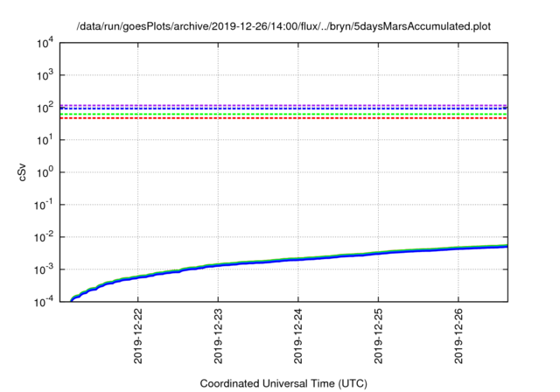Click the 10^-2 y-axis tick label
This screenshot has width=560, height=392.
coord(44,237)
